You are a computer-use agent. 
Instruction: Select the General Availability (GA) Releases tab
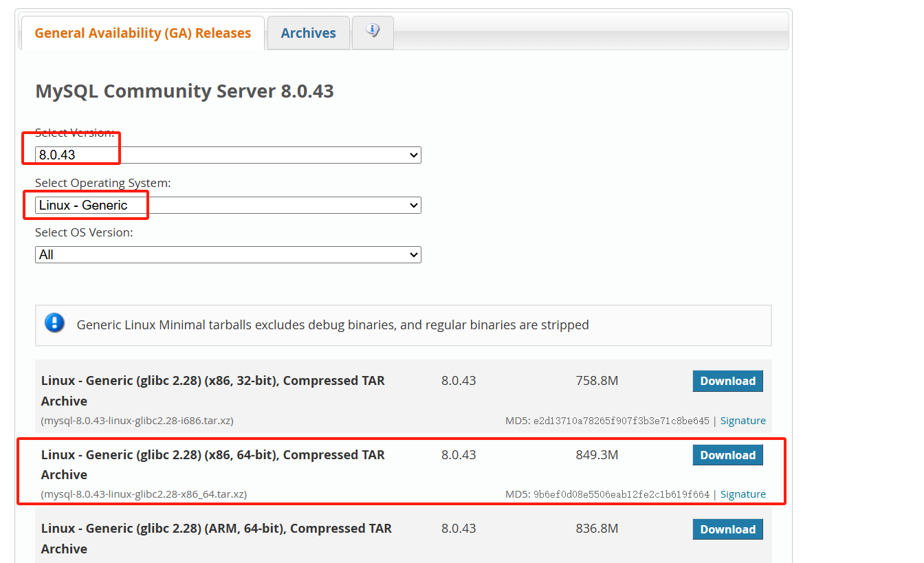tap(142, 32)
